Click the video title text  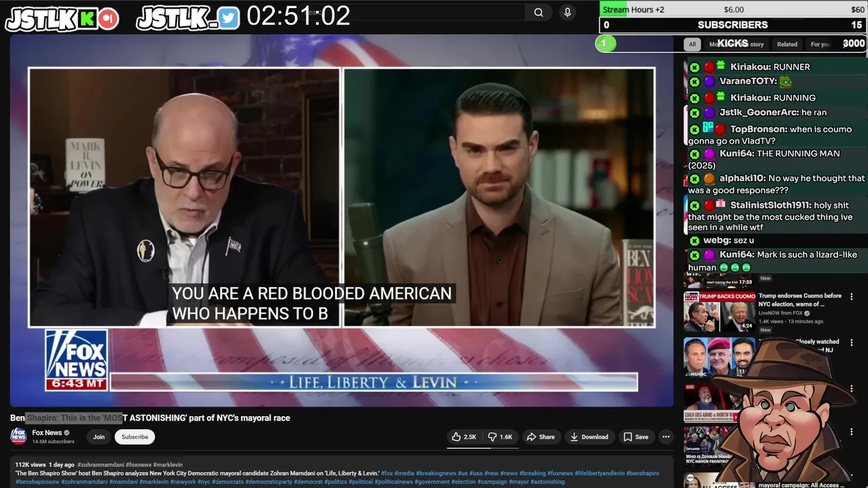[x=150, y=418]
